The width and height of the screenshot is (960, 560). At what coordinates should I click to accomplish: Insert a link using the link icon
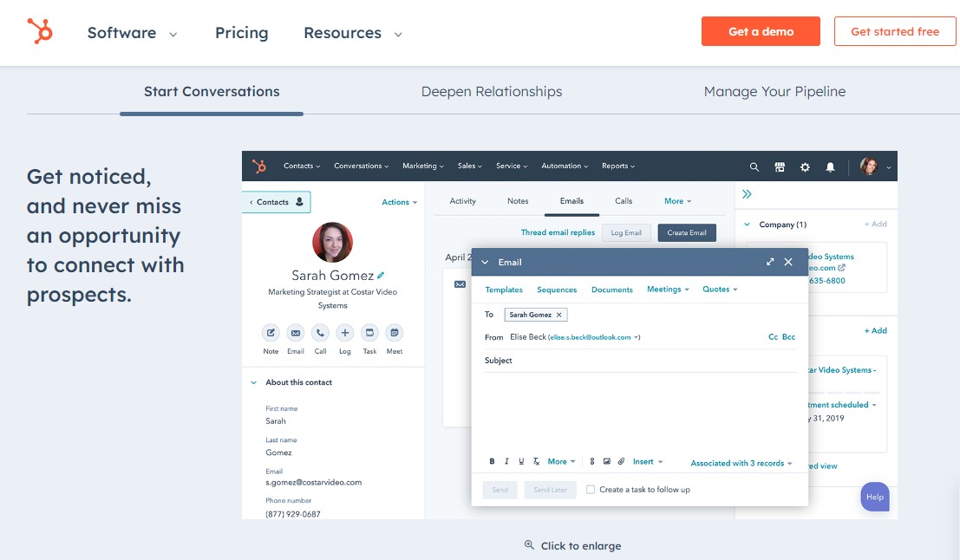point(591,461)
